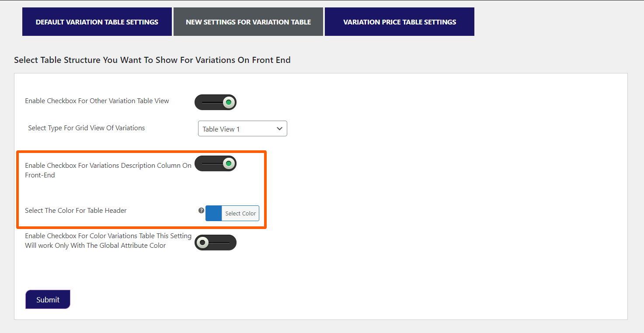Click the blue table header color swatch
This screenshot has width=644, height=333.
point(214,213)
